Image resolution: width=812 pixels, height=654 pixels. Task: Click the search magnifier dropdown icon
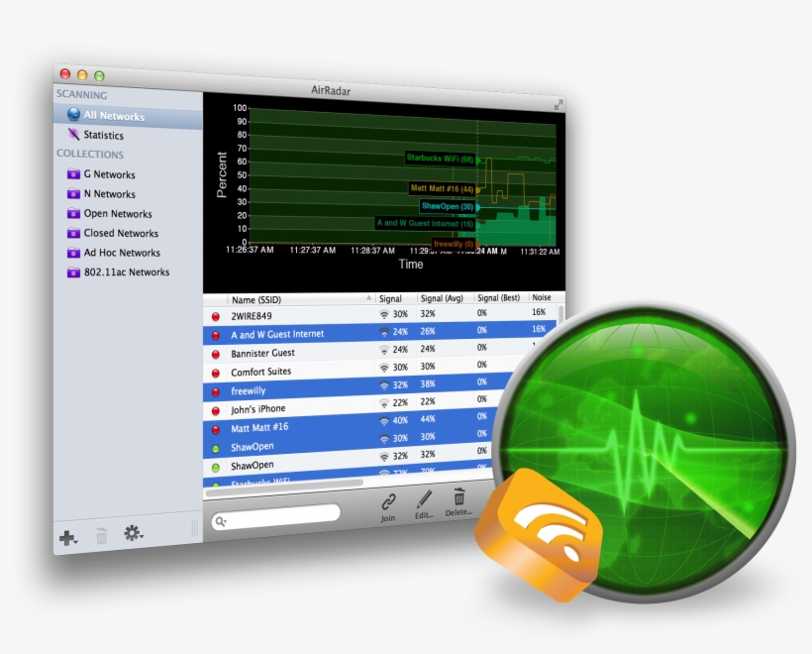[221, 521]
